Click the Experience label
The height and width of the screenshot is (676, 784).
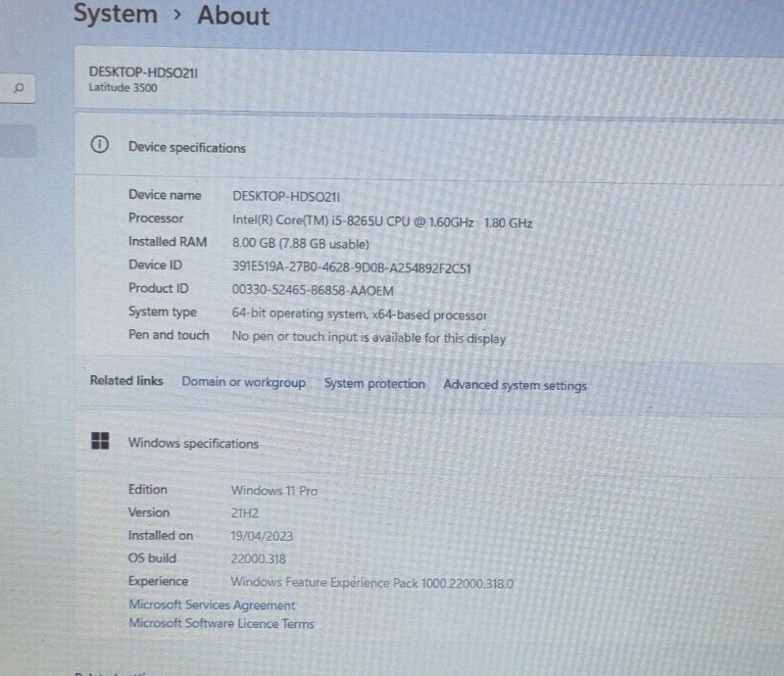coord(158,581)
